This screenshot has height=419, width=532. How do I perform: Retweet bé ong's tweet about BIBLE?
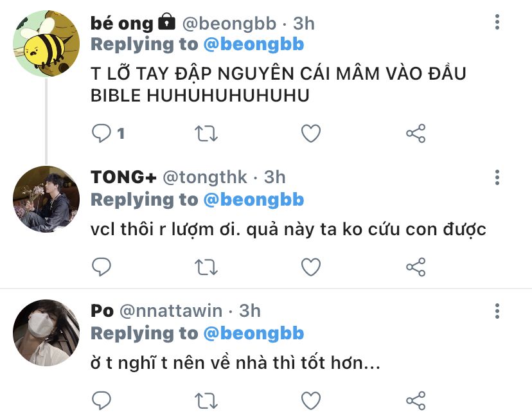[206, 133]
